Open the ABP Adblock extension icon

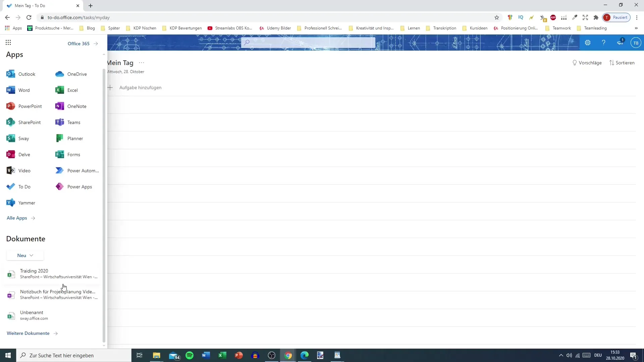[553, 17]
